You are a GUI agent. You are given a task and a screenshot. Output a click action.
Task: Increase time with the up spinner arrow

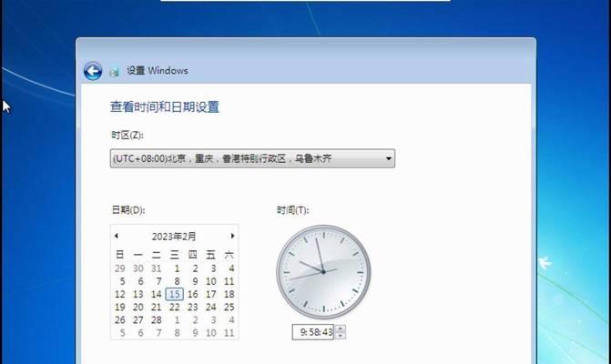pyautogui.click(x=341, y=329)
